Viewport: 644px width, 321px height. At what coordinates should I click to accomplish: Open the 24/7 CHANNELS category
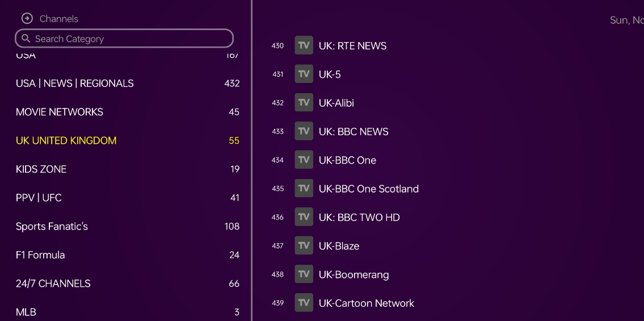click(53, 284)
